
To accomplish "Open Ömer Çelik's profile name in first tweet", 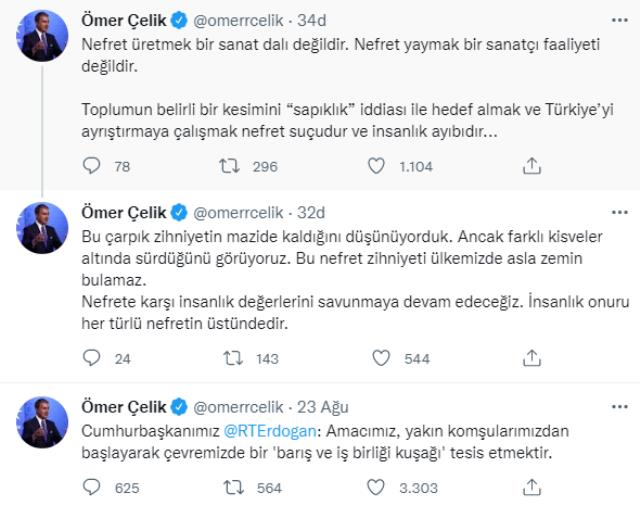I will [x=122, y=20].
